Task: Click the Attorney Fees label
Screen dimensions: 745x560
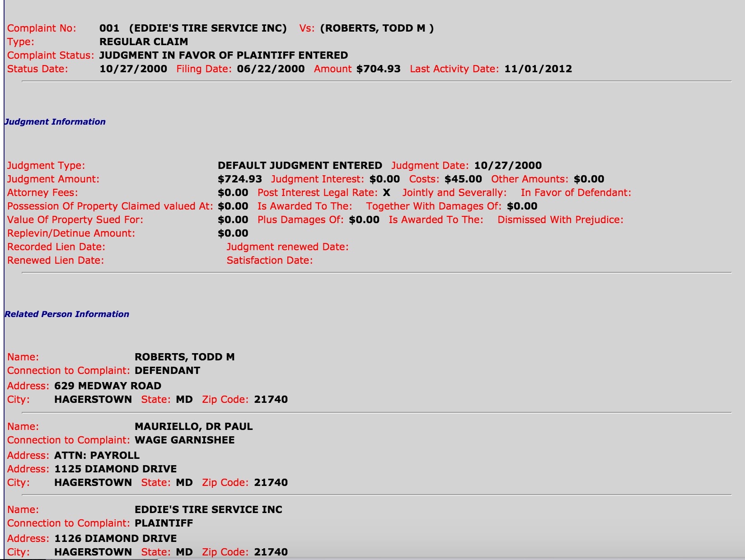Action: pos(42,192)
